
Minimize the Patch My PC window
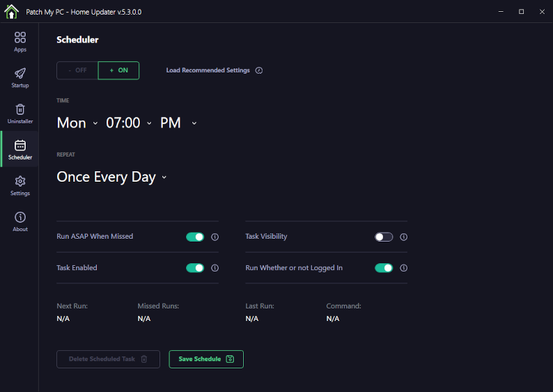click(501, 12)
